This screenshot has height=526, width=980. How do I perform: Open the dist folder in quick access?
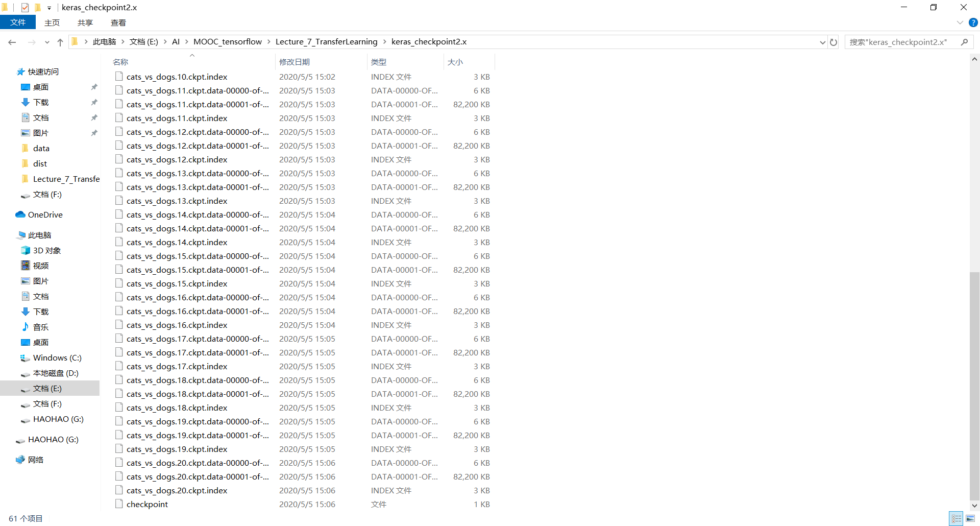point(40,164)
